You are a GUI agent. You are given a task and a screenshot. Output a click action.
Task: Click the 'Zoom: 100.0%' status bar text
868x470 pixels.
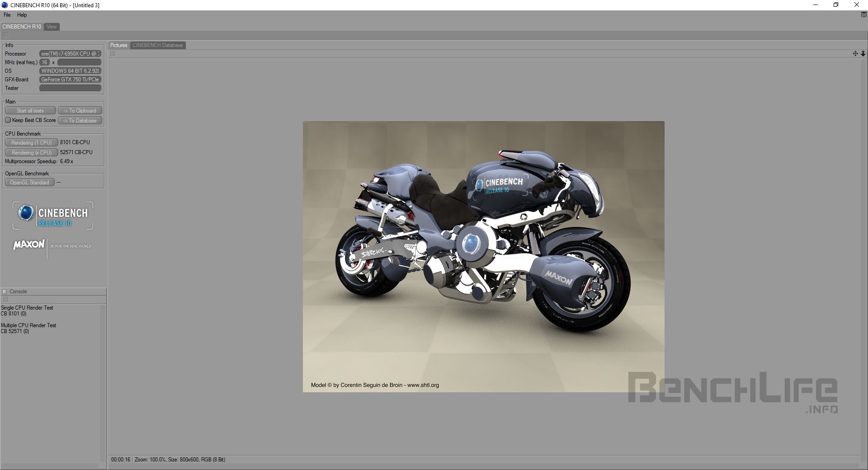tap(150, 460)
